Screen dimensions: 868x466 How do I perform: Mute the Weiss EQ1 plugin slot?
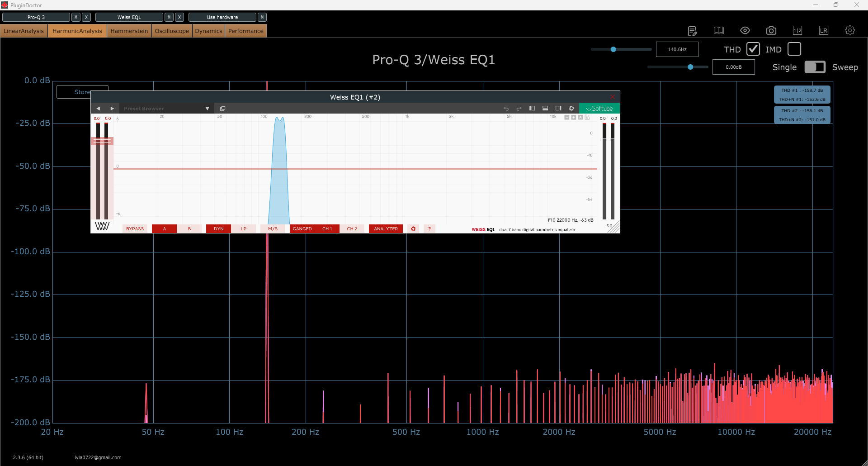coord(169,17)
